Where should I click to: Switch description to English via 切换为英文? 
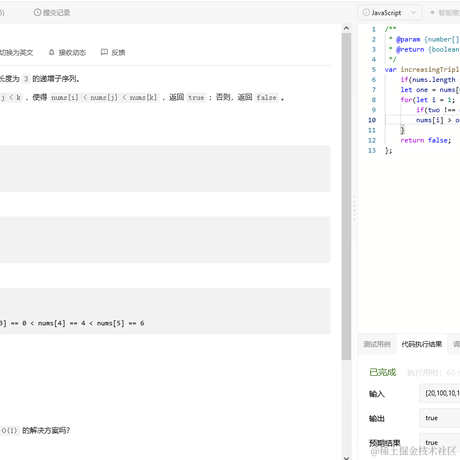(16, 53)
